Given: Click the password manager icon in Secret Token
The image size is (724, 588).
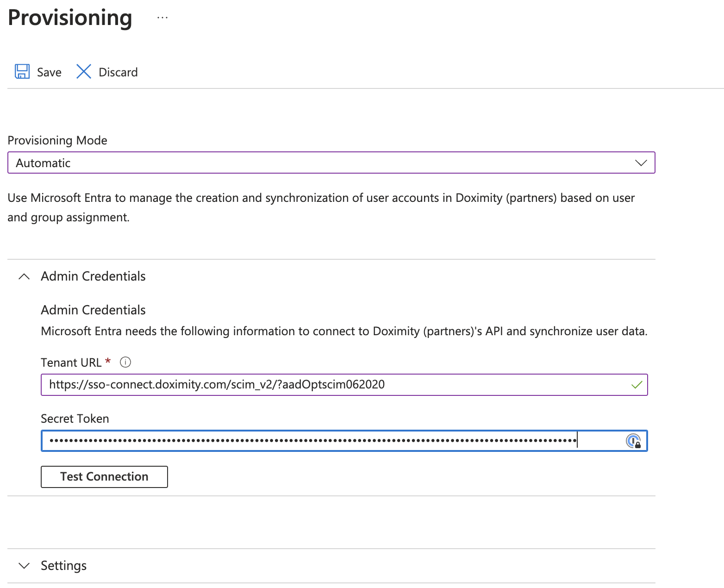Looking at the screenshot, I should tap(633, 441).
